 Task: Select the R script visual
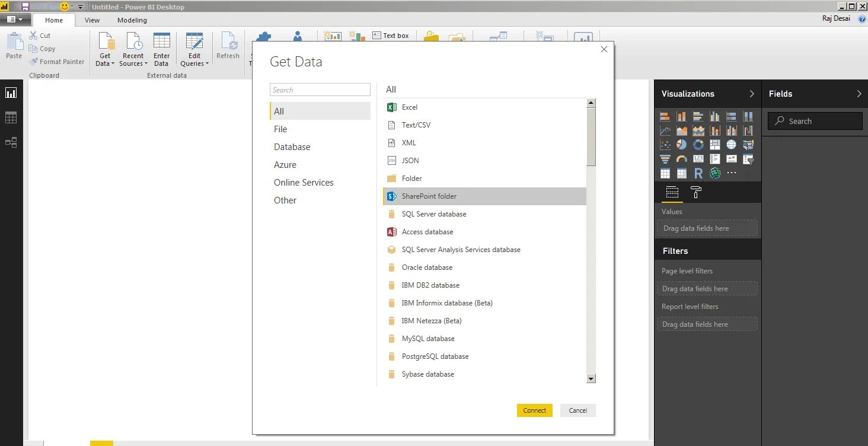click(x=698, y=173)
